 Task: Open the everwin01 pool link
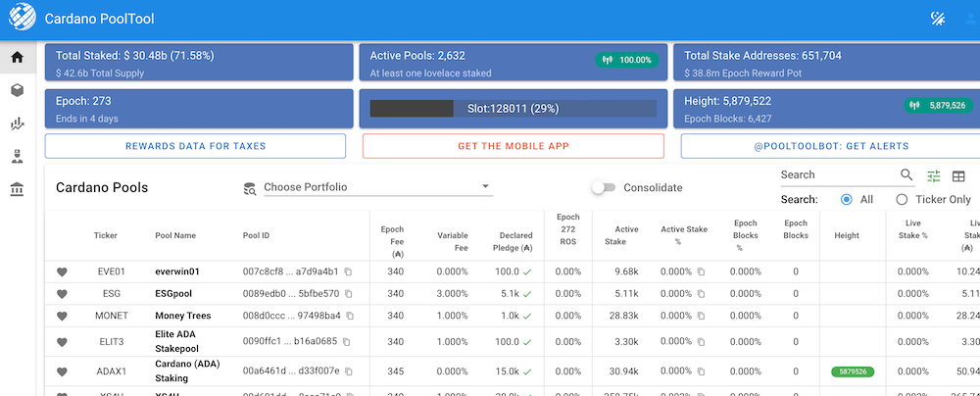(x=177, y=272)
